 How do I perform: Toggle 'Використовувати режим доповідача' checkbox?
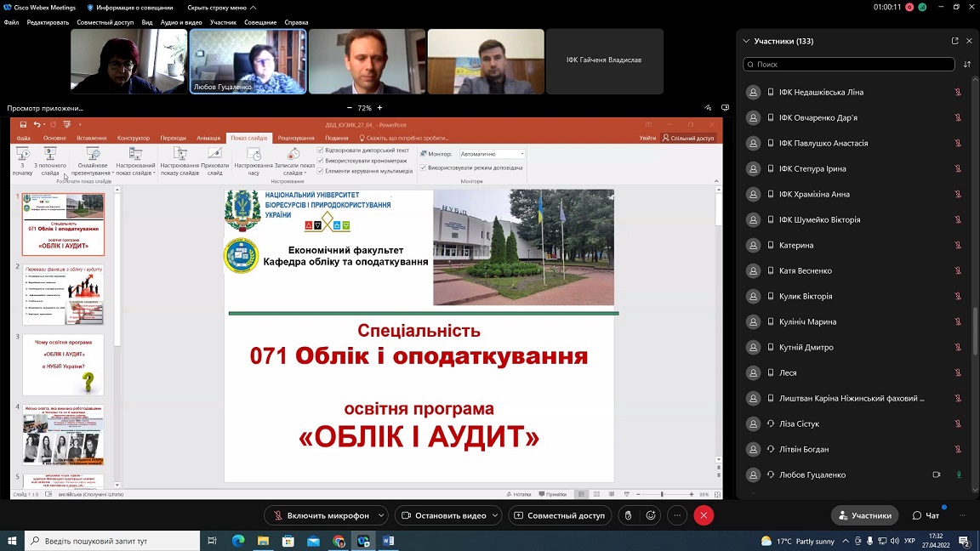pyautogui.click(x=423, y=168)
